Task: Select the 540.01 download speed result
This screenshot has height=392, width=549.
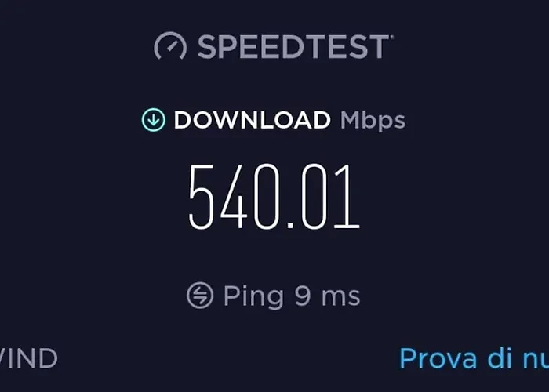Action: point(274,196)
